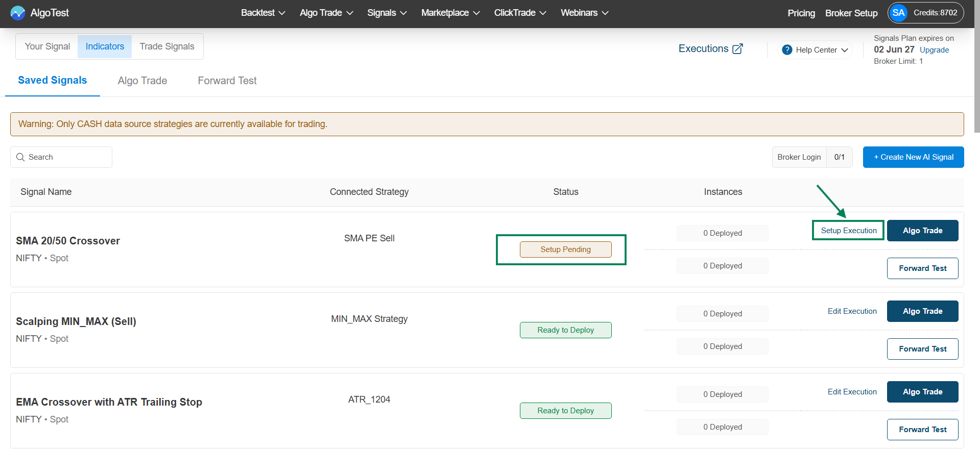
Task: Select the Your Signal tab
Action: click(47, 46)
